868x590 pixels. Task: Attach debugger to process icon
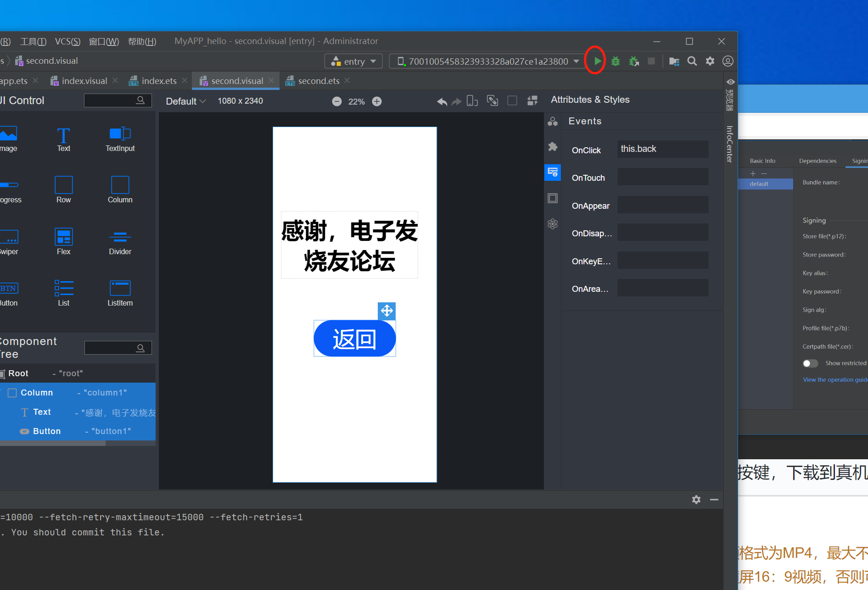(x=634, y=61)
